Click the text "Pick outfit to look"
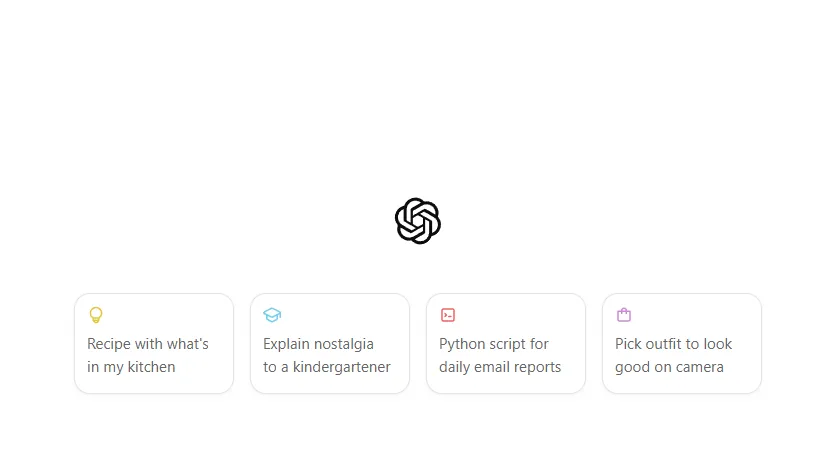840x453 pixels. coord(674,344)
